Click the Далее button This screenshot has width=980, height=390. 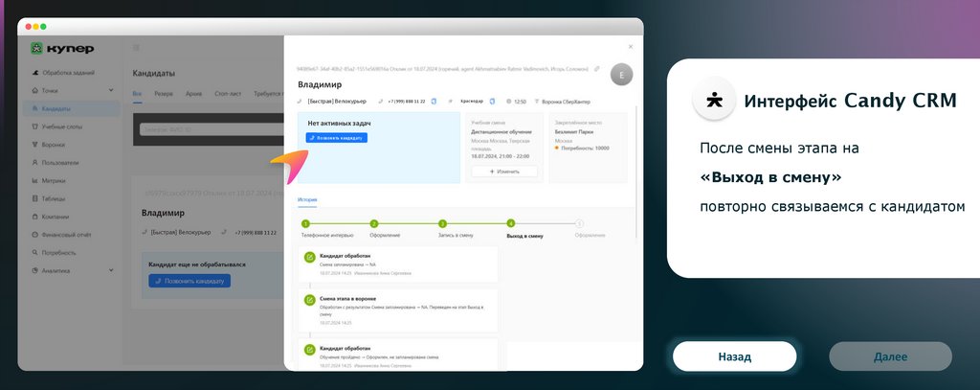pos(891,356)
